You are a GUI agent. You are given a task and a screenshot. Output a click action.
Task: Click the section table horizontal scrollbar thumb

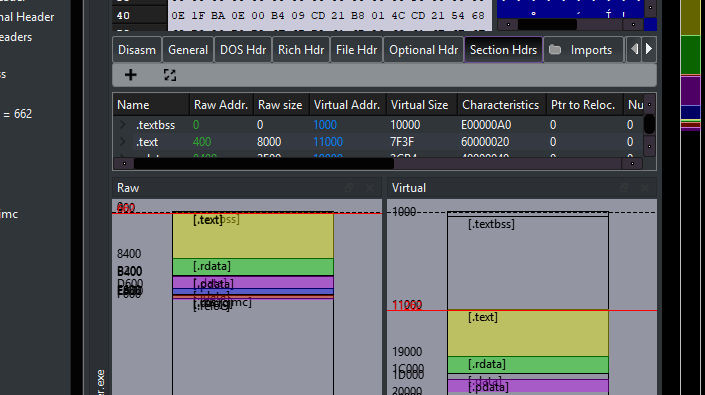pyautogui.click(x=263, y=164)
